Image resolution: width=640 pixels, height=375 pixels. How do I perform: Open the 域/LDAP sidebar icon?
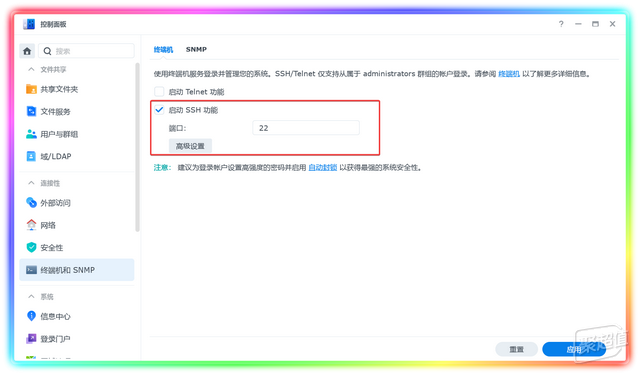click(x=31, y=156)
